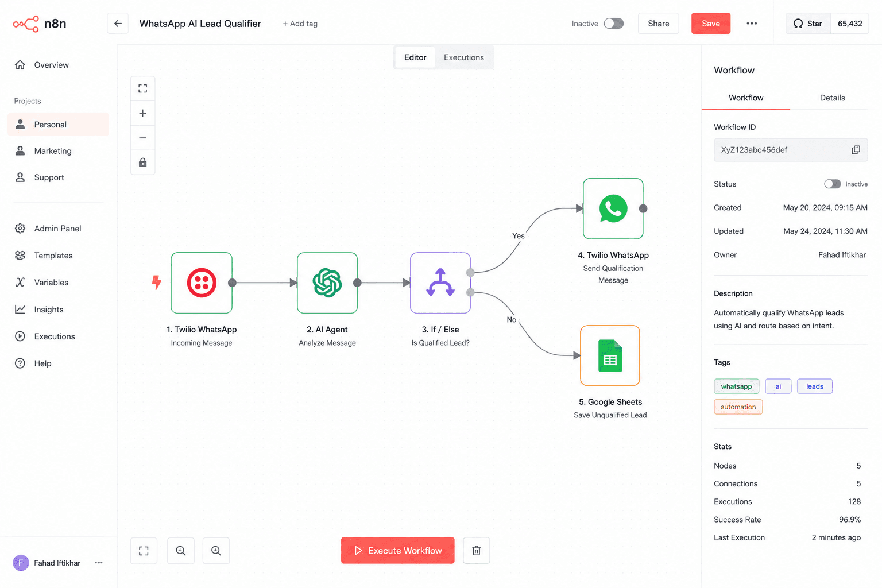Click the Share button
This screenshot has width=882, height=588.
(659, 24)
